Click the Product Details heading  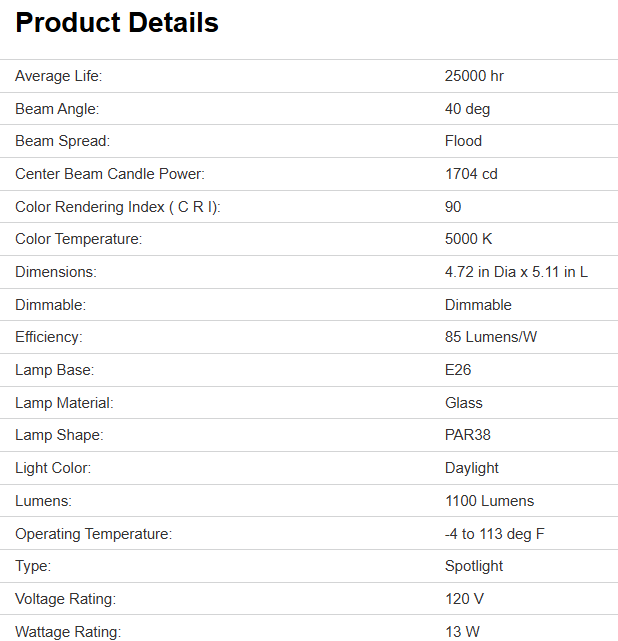coord(117,23)
